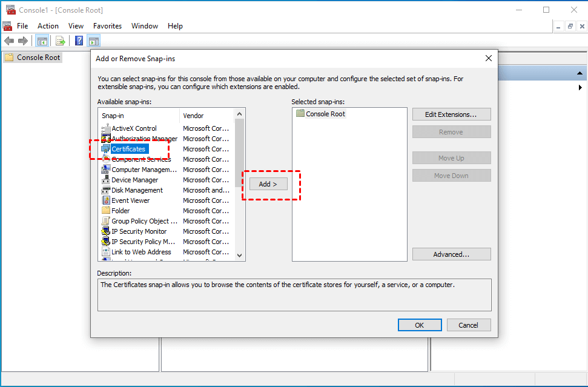Click the scroll down arrow in Available snap-ins
The height and width of the screenshot is (387, 588).
[240, 256]
